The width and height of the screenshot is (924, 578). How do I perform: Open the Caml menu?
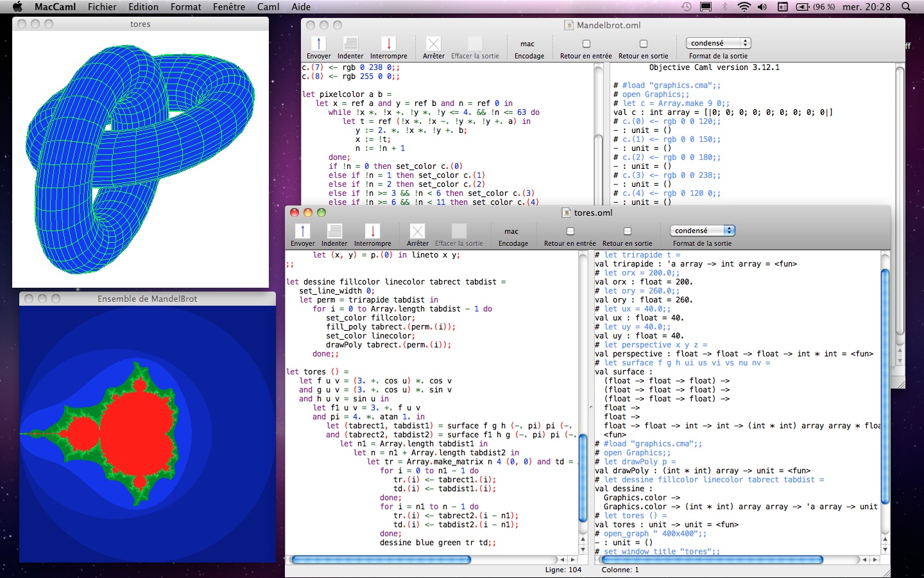point(268,7)
